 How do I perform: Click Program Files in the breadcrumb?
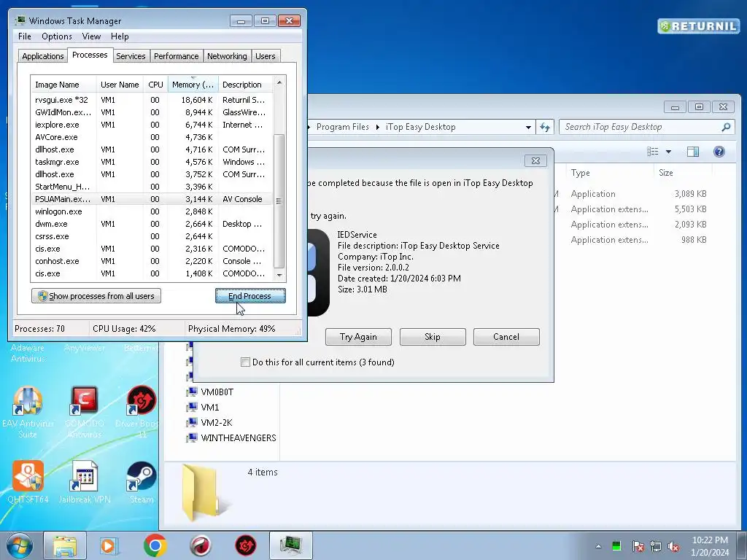(x=343, y=127)
